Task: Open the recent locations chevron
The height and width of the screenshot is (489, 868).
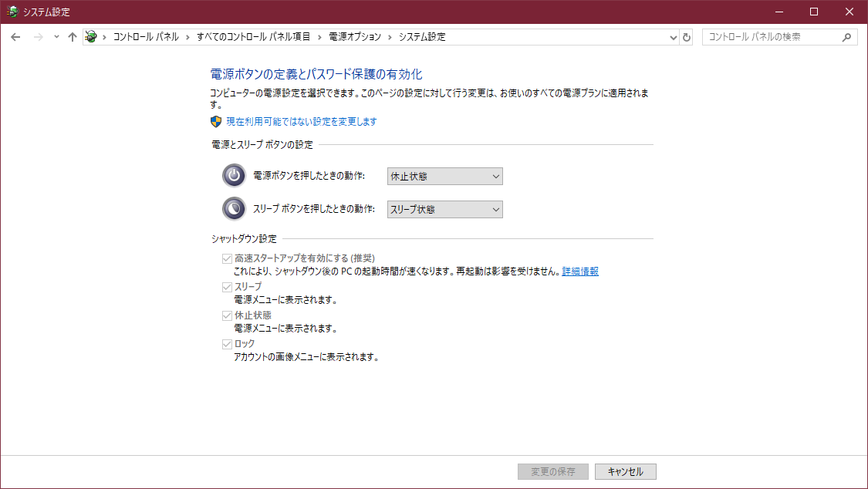Action: (x=56, y=37)
